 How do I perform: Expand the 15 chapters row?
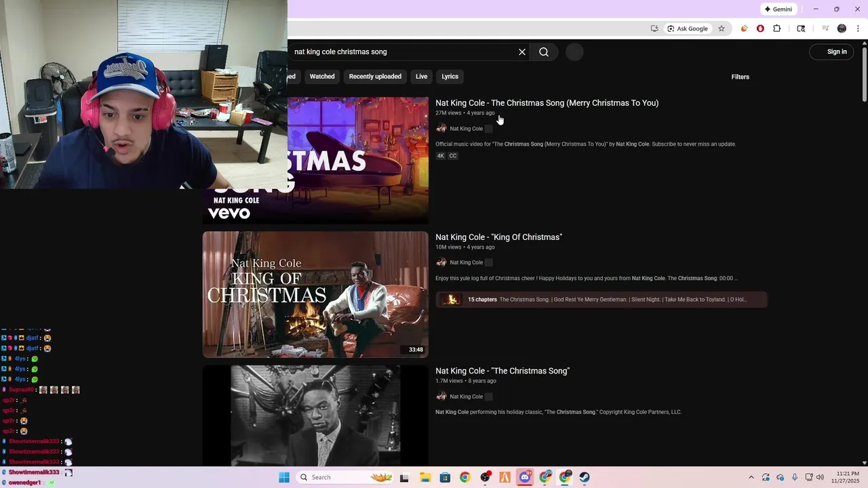[x=601, y=300]
